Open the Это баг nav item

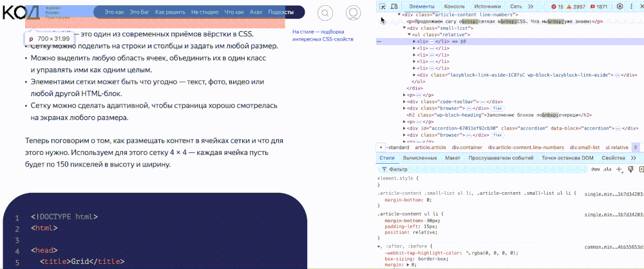pos(140,12)
